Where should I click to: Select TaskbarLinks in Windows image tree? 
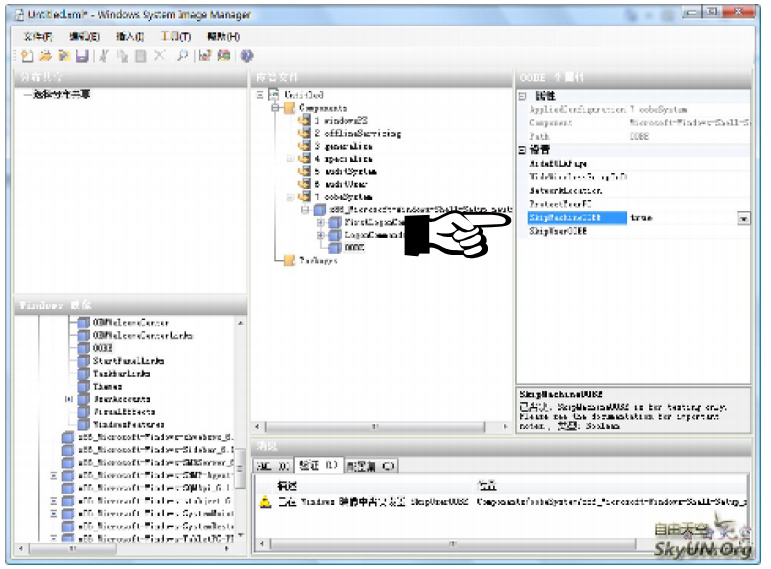coord(121,373)
